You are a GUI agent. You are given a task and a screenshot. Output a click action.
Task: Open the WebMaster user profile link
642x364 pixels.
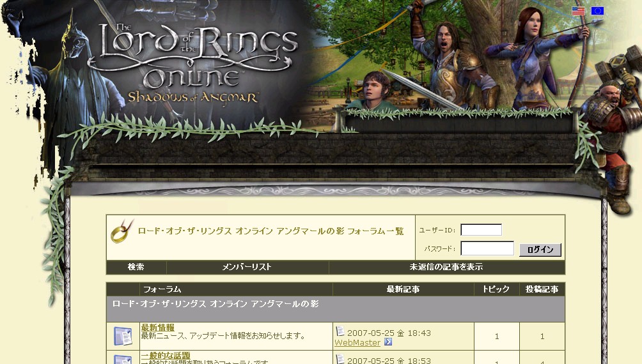click(357, 343)
